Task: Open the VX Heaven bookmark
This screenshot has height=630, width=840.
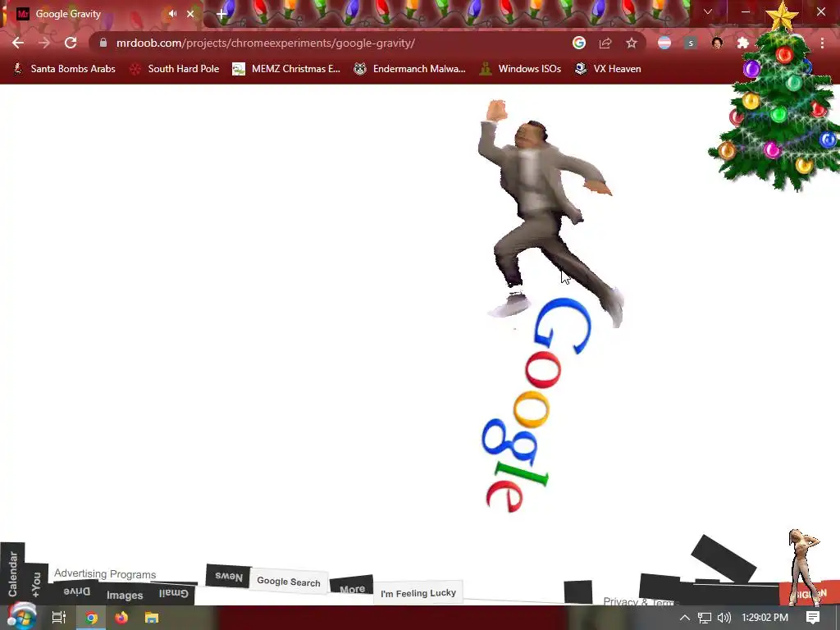Action: 608,69
